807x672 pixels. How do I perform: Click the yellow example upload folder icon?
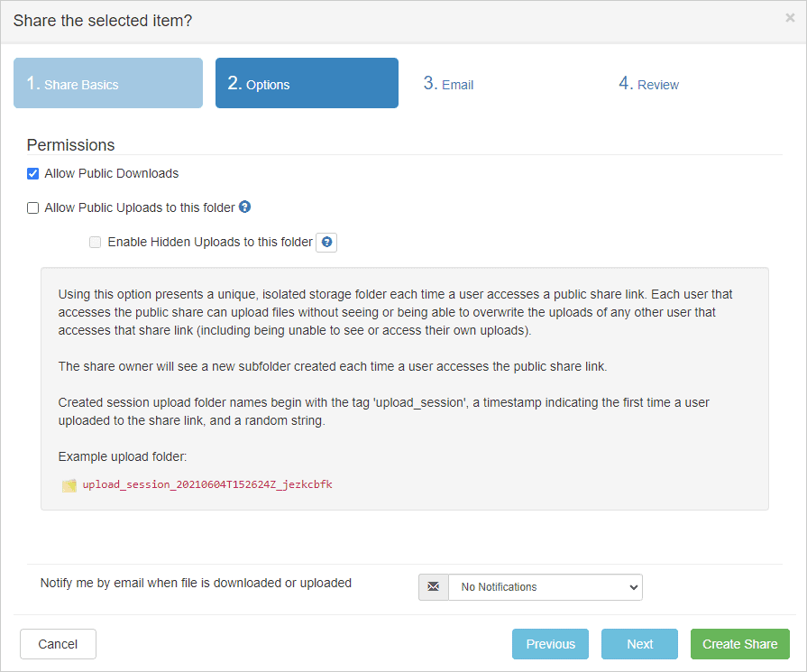click(x=69, y=485)
